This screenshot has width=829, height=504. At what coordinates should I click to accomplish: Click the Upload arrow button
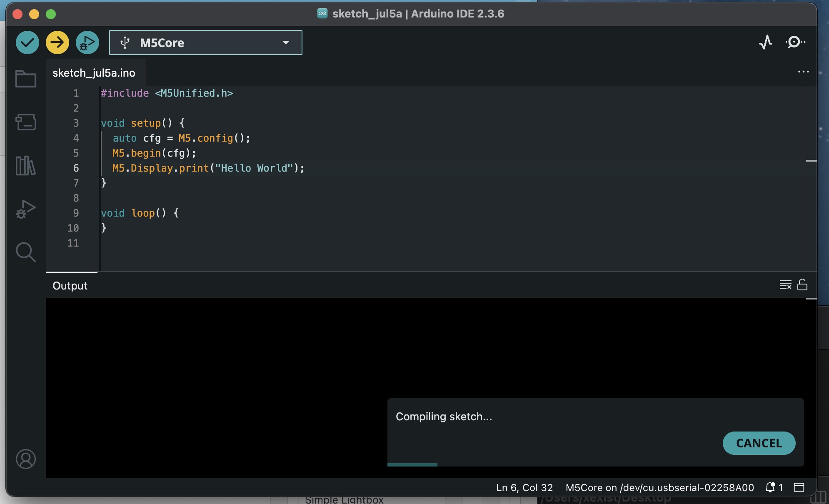57,42
